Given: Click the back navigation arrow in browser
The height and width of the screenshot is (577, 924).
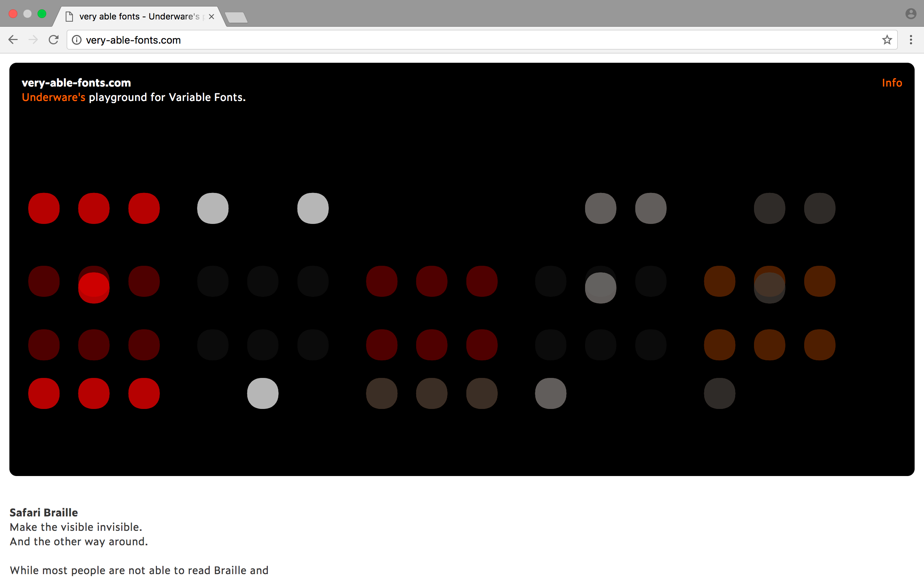Looking at the screenshot, I should click(x=13, y=40).
